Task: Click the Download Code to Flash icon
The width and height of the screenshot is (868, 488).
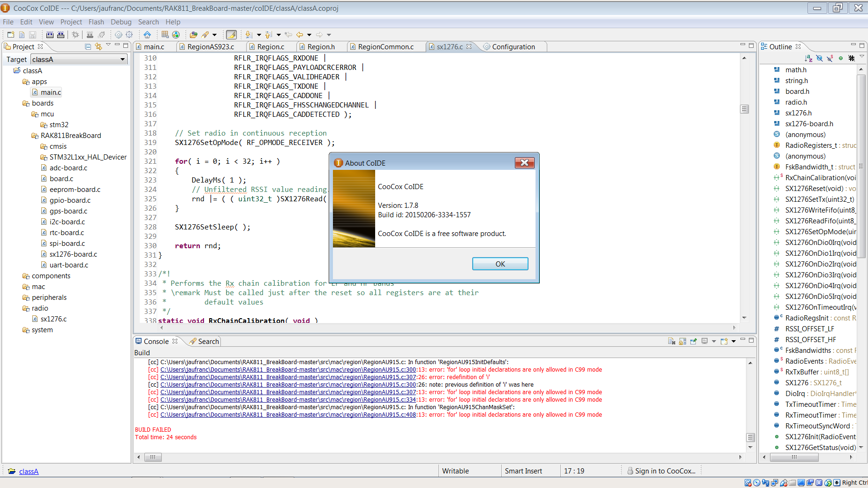Action: click(90, 35)
